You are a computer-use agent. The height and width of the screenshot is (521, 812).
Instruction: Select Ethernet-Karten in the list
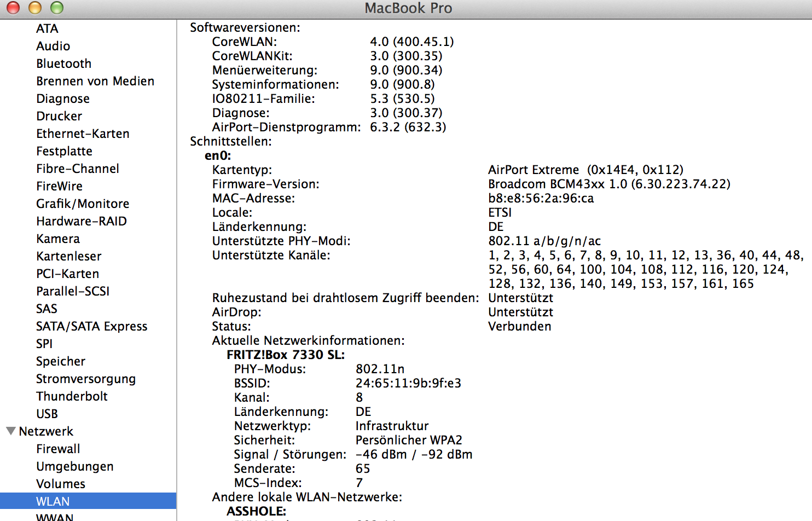click(83, 134)
